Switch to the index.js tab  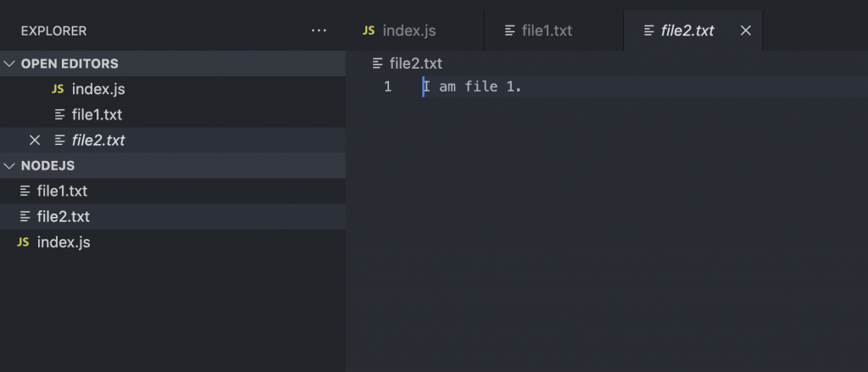pyautogui.click(x=409, y=31)
